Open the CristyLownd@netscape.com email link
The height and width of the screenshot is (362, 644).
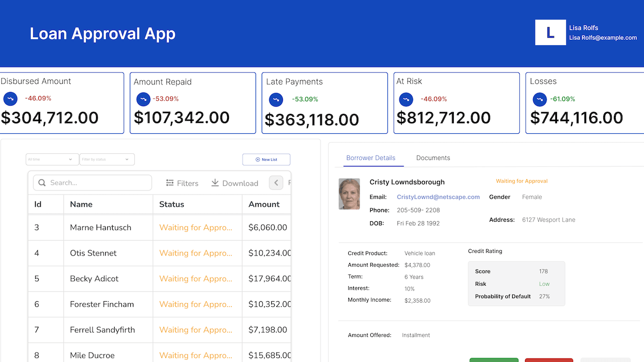(x=438, y=197)
